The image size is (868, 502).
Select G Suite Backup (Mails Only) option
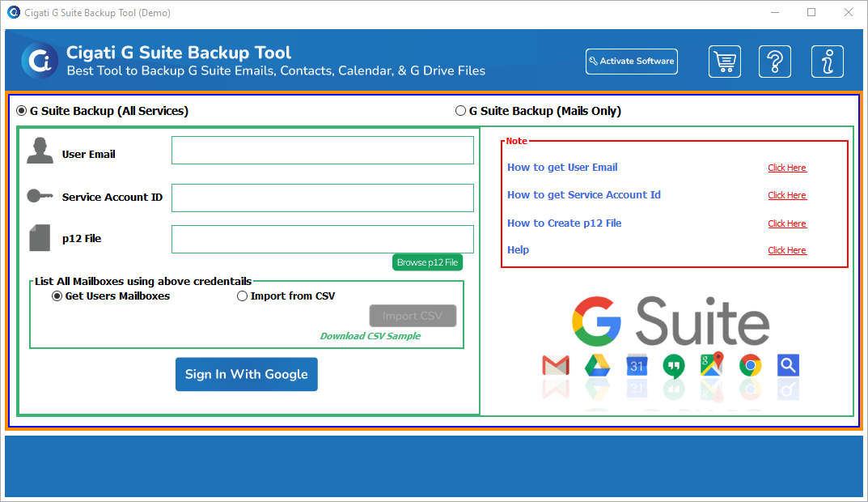click(538, 111)
